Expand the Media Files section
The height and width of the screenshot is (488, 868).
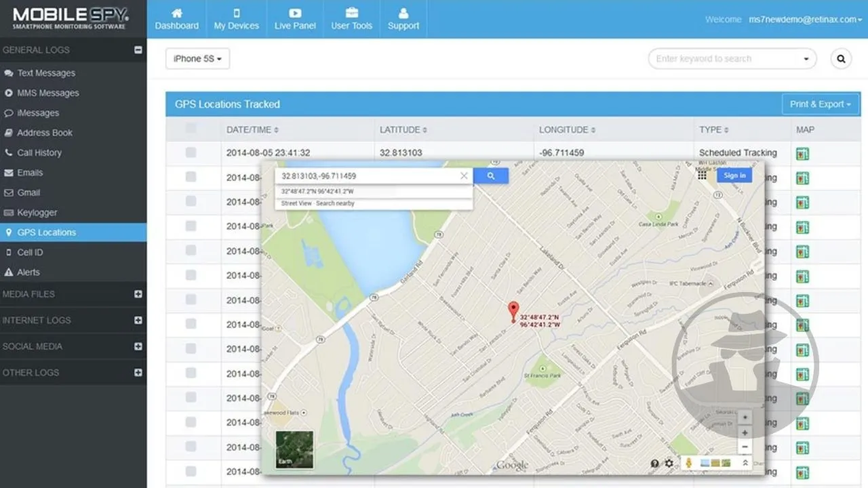[138, 294]
